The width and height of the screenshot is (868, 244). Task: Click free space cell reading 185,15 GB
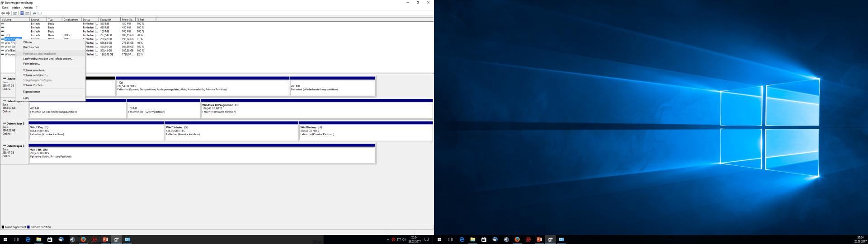(x=127, y=35)
